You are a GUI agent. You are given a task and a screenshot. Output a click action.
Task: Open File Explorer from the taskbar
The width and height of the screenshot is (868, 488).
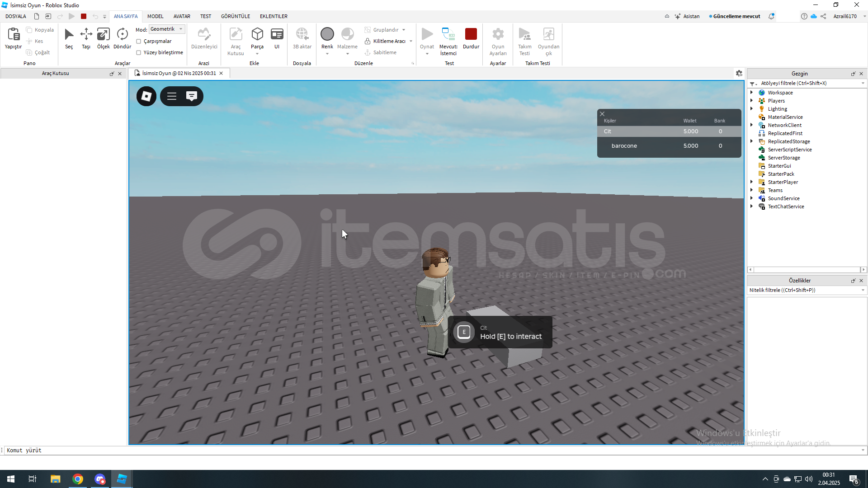55,479
